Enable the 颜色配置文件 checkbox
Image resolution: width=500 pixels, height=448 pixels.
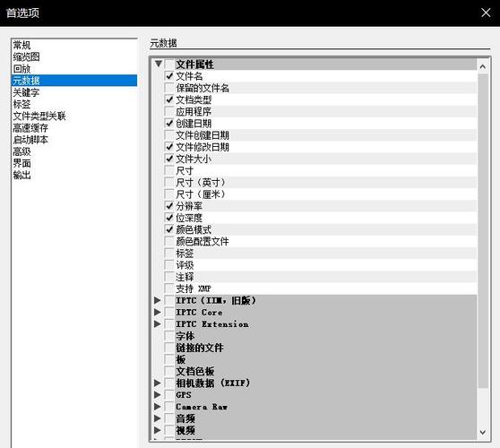(x=169, y=241)
